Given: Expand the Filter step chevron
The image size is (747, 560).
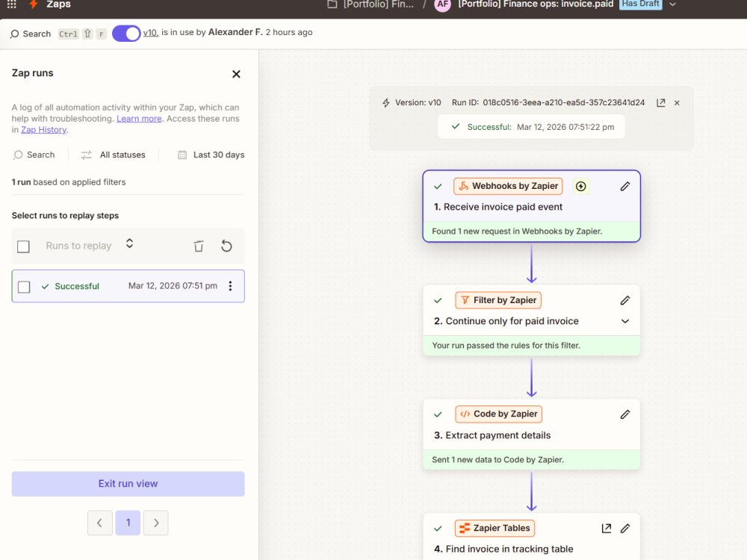Looking at the screenshot, I should pyautogui.click(x=625, y=321).
